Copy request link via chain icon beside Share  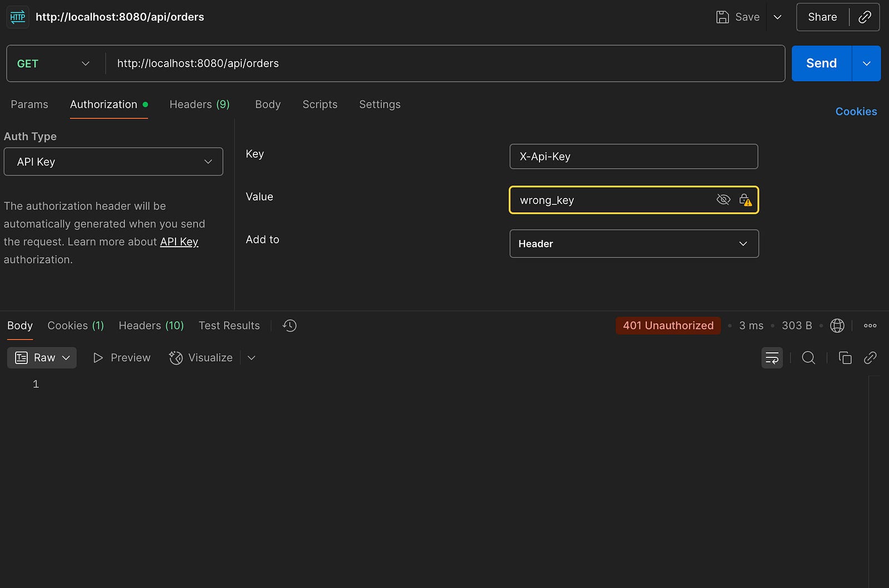click(x=865, y=17)
